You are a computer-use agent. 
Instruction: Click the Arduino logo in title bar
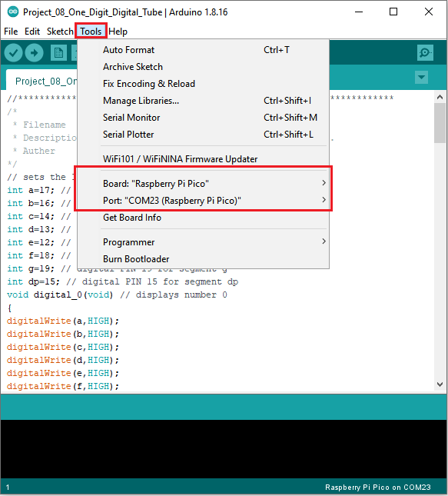(13, 12)
